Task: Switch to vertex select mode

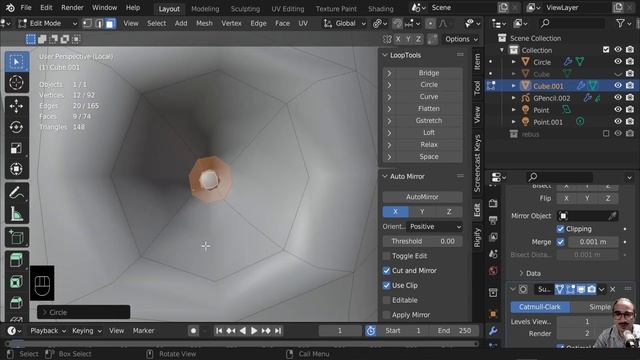Action: (x=87, y=24)
